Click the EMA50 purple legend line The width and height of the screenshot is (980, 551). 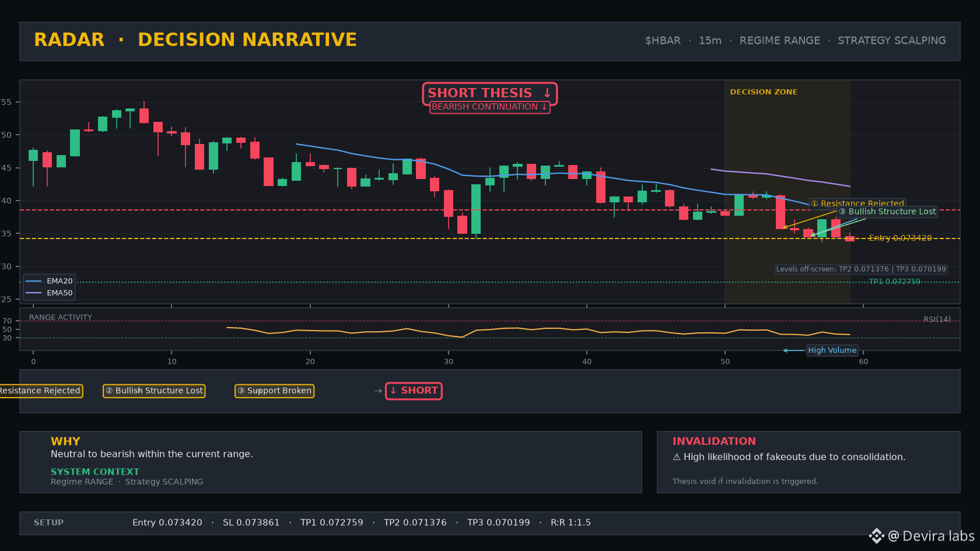[x=34, y=293]
